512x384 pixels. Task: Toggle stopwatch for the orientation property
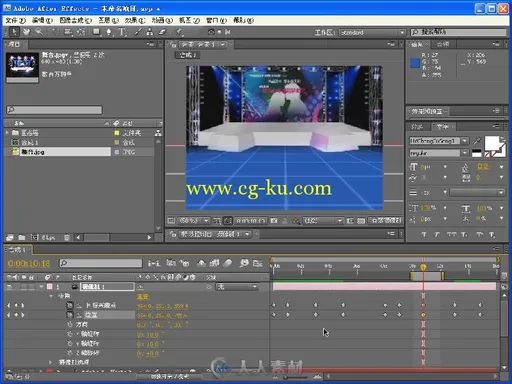click(70, 324)
